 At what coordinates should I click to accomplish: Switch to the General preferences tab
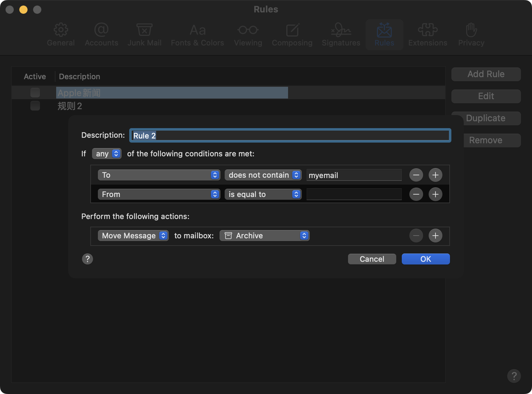(x=61, y=35)
